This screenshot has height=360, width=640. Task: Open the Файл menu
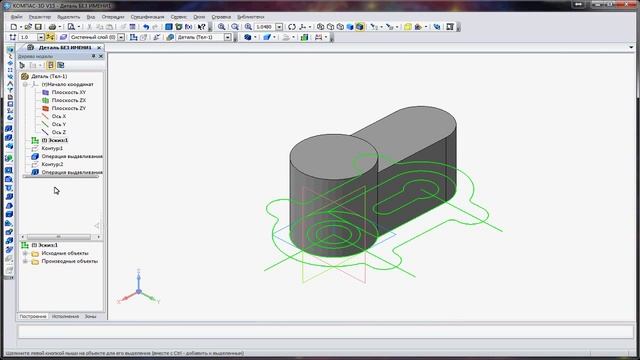[x=17, y=17]
